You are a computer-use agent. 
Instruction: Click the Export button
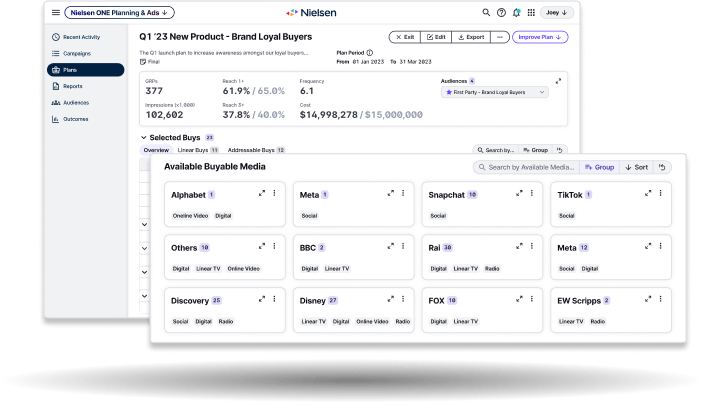pos(470,37)
